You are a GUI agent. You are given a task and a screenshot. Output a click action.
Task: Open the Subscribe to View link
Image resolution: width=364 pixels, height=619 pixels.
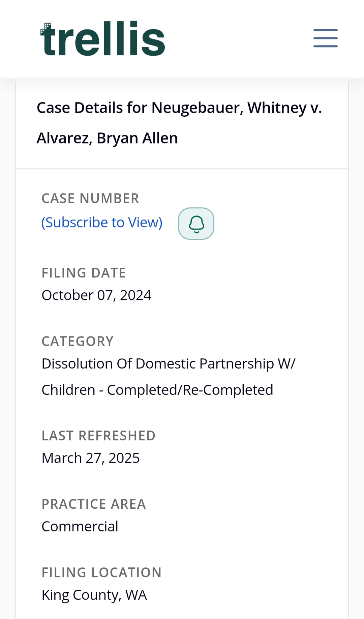coord(102,223)
